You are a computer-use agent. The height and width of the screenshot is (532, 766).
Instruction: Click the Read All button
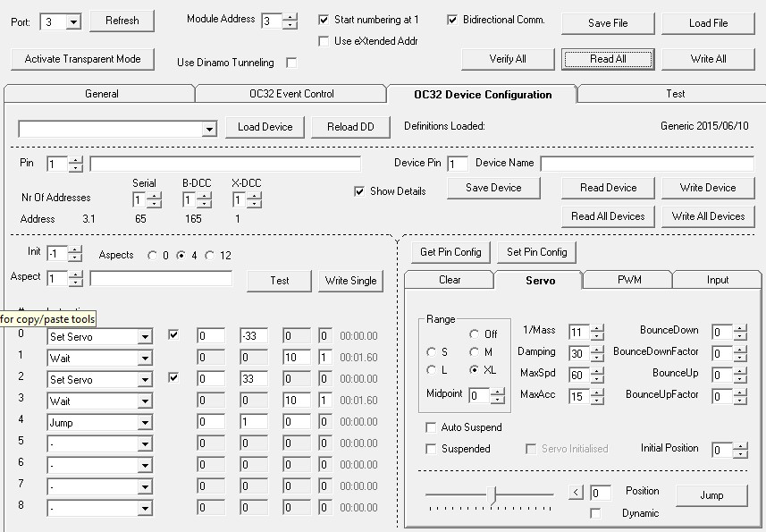coord(608,59)
